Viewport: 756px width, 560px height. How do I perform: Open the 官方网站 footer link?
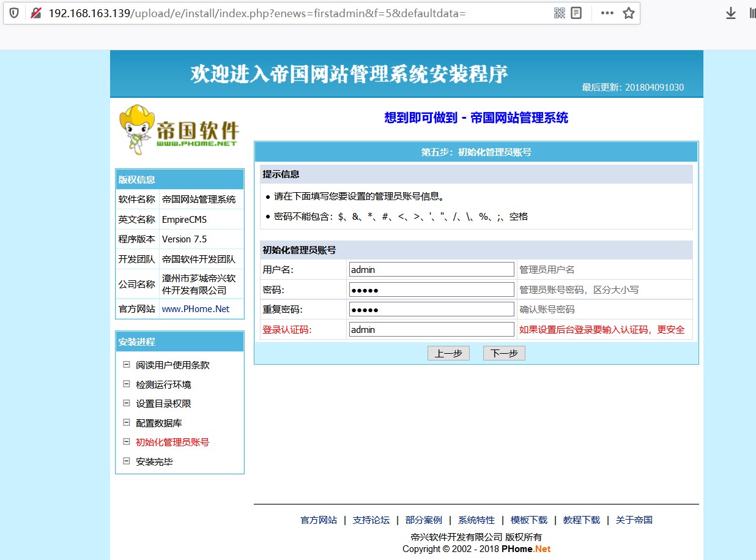click(319, 520)
